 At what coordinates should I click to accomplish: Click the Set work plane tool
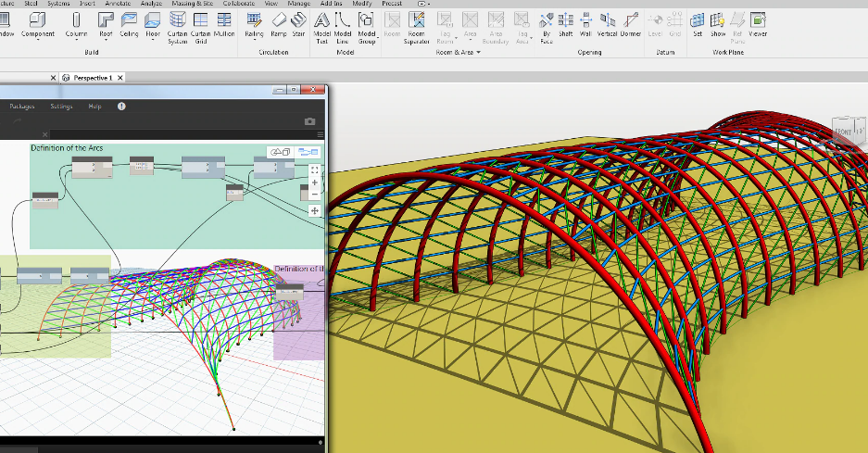click(x=698, y=26)
